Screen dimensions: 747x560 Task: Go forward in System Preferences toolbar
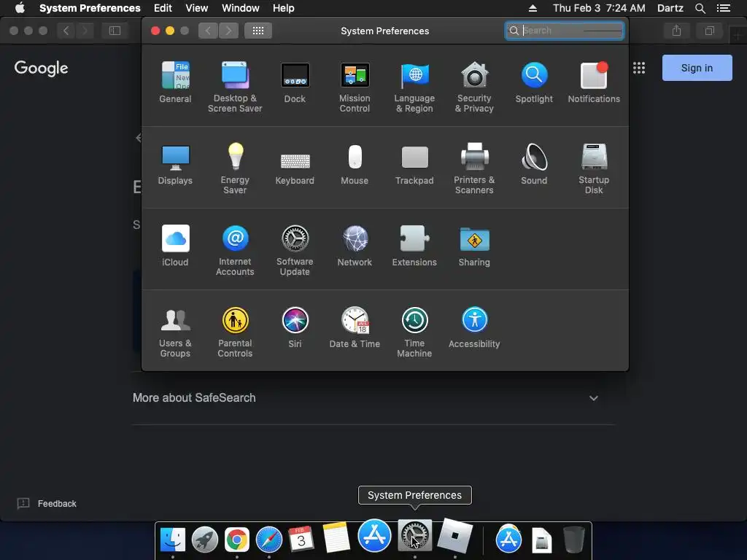point(228,31)
